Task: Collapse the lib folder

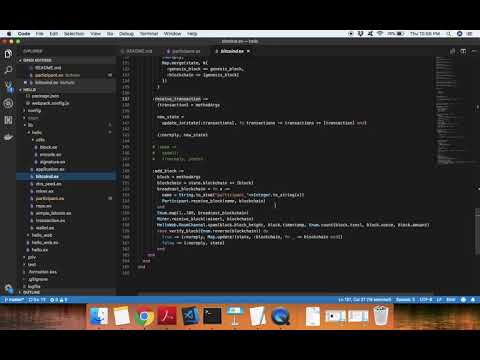Action: pyautogui.click(x=30, y=125)
